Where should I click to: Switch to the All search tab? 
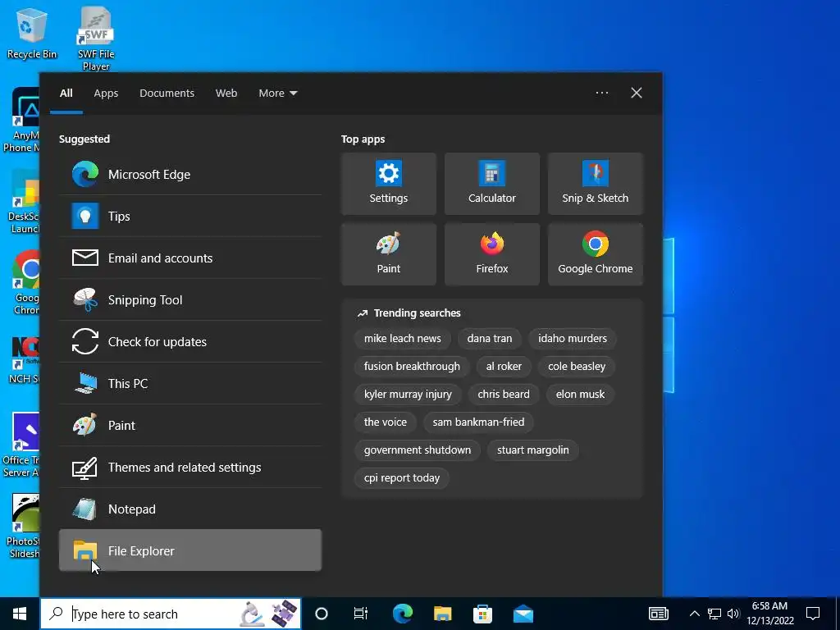(66, 94)
